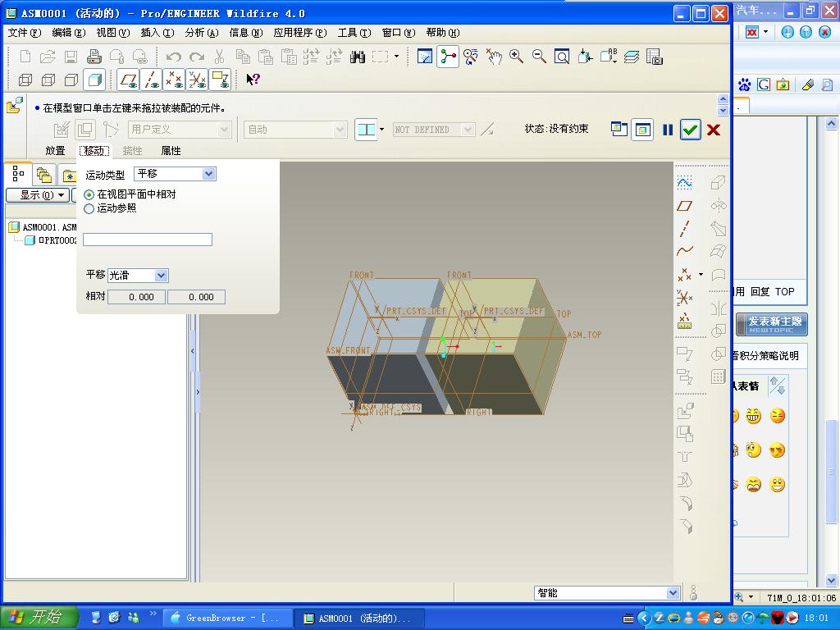Collapse the model tree panel arrow
Image resolution: width=840 pixels, height=630 pixels.
[x=192, y=351]
